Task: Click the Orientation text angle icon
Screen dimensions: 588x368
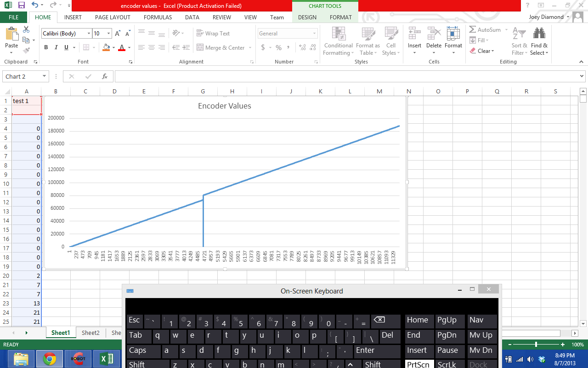Action: [176, 33]
